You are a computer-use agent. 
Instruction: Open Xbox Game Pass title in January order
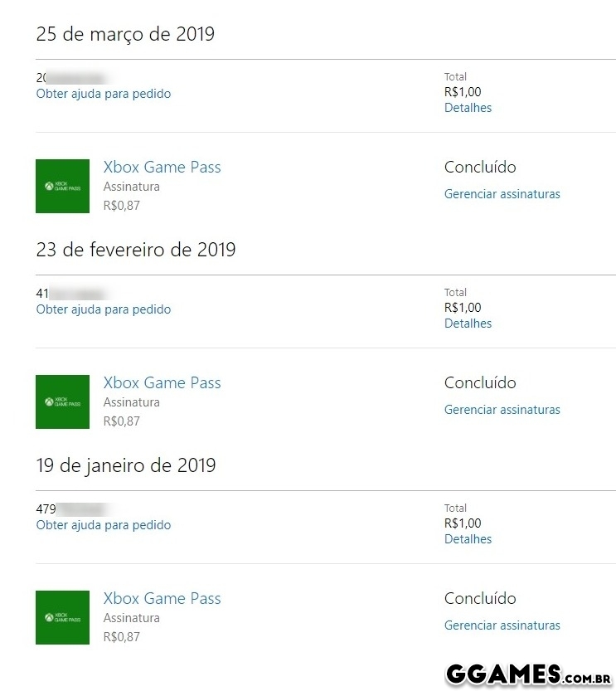[x=162, y=598]
